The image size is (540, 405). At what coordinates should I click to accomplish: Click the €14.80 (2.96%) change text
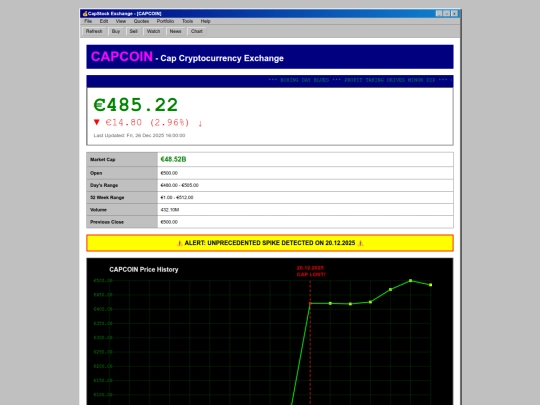(x=147, y=123)
